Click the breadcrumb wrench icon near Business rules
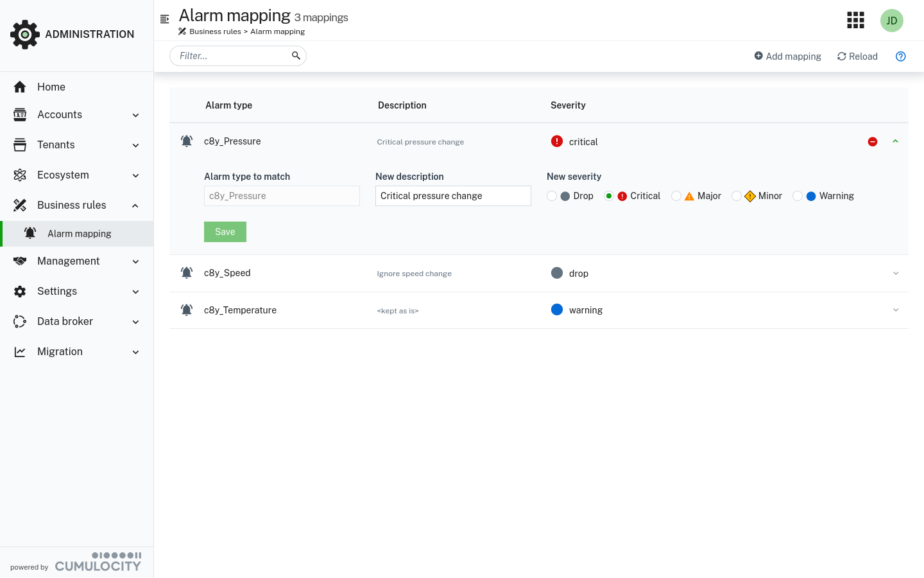Image resolution: width=924 pixels, height=578 pixels. tap(182, 31)
